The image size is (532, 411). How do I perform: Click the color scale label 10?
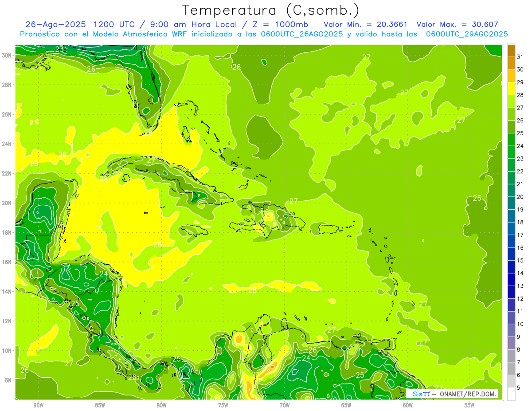[520, 324]
